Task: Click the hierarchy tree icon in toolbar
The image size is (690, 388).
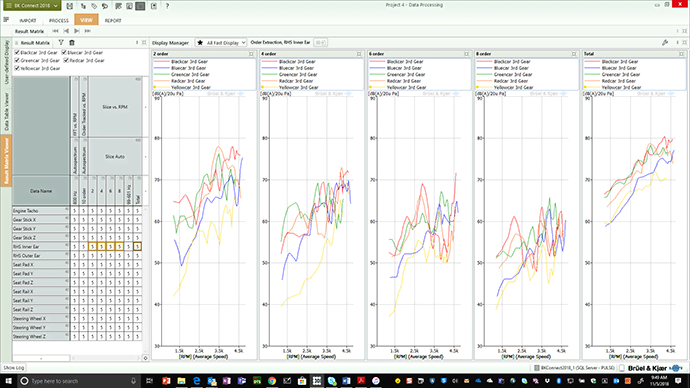Action: point(83,6)
